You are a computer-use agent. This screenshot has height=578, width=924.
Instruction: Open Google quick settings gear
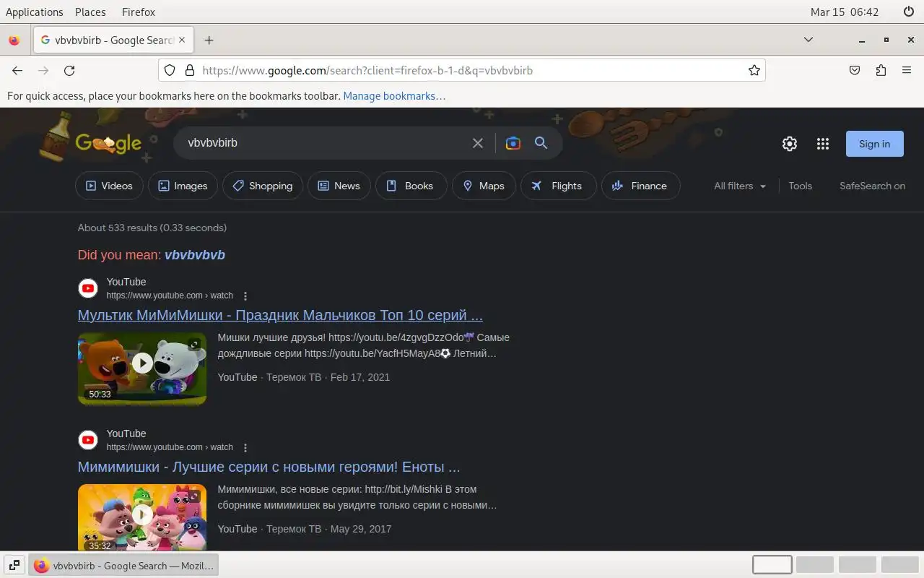[790, 144]
